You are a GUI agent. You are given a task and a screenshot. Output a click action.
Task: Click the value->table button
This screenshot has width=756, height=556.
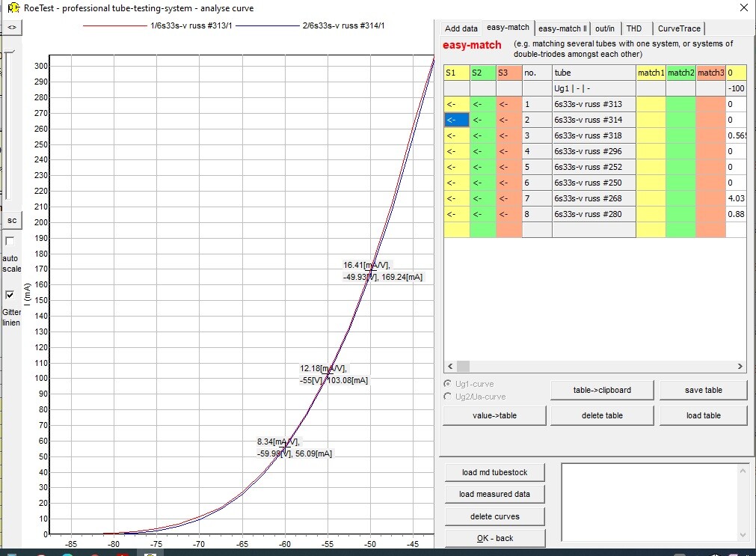tap(494, 415)
